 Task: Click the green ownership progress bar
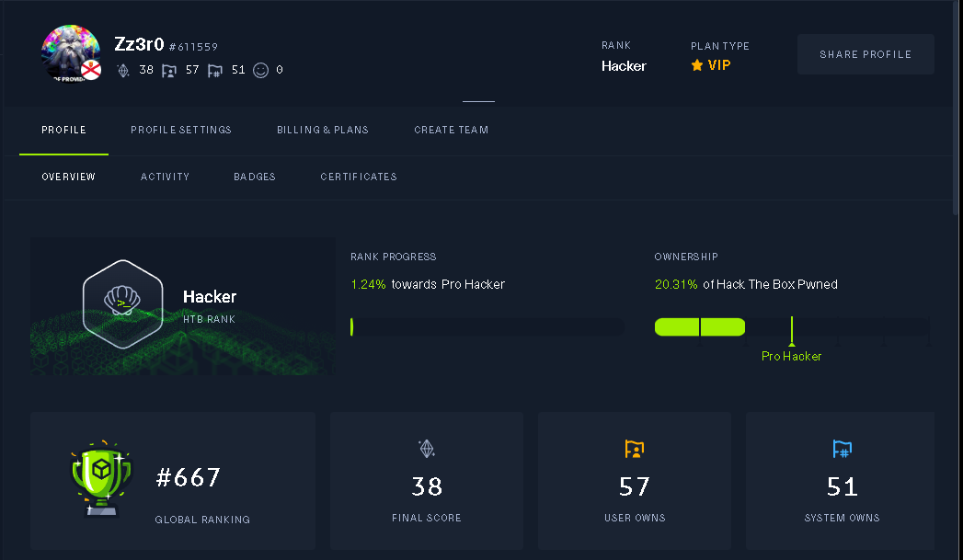(700, 326)
